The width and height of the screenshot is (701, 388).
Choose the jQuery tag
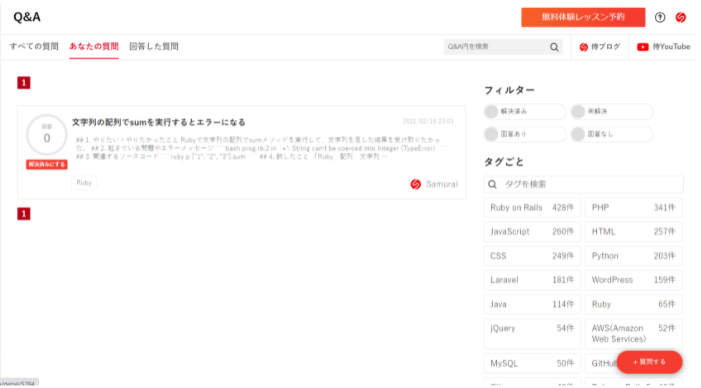coord(532,334)
